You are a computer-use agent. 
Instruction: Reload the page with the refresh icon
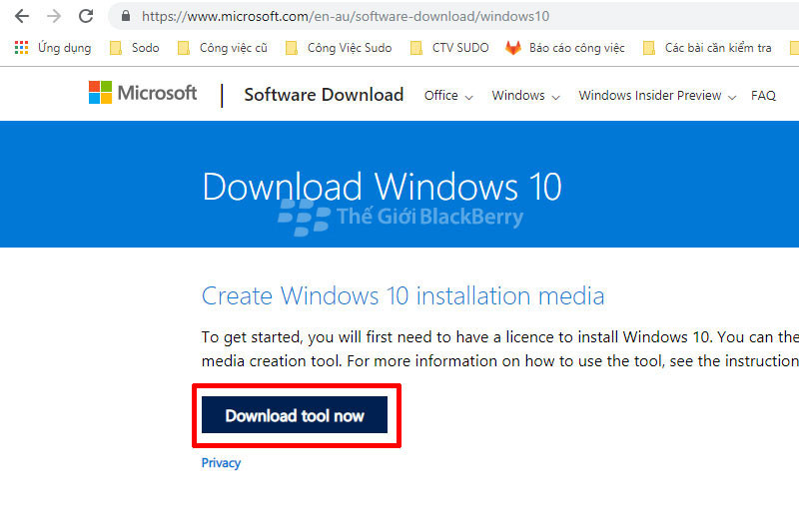[x=86, y=16]
